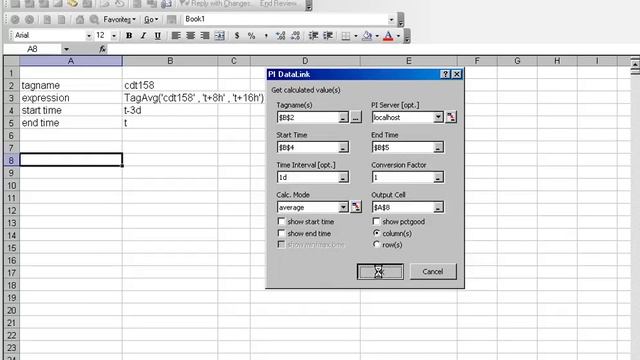This screenshot has height=360, width=640.
Task: Click OK button in PI DataLink dialog
Action: click(380, 271)
